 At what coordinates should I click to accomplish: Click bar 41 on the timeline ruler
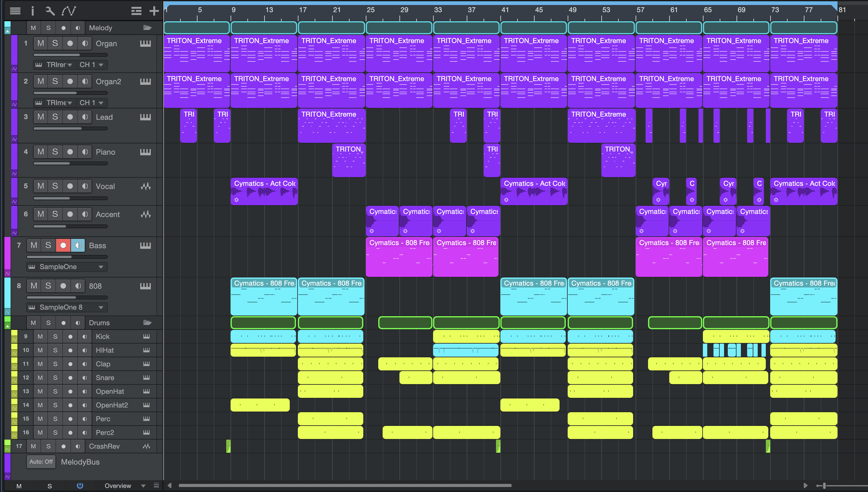504,10
